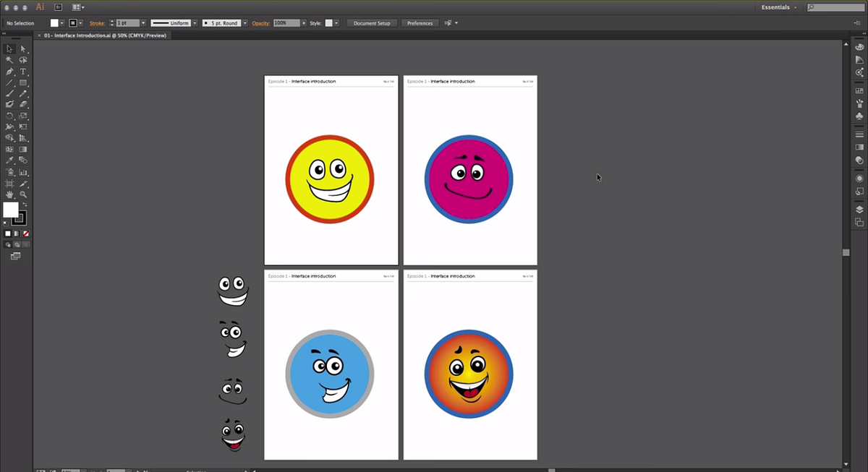Select the Type tool
Image resolution: width=868 pixels, height=472 pixels.
click(23, 72)
